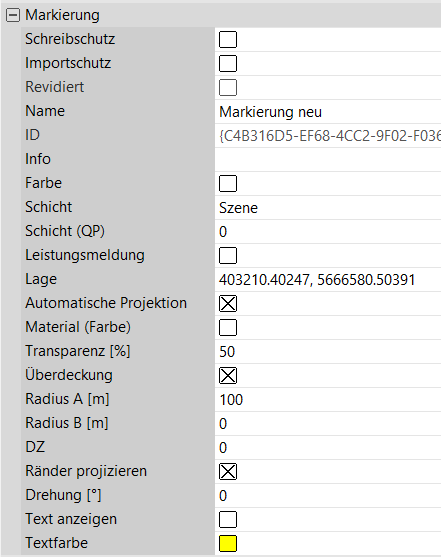Open the yellow Textfarbe color swatch
This screenshot has width=441, height=557.
pos(228,544)
